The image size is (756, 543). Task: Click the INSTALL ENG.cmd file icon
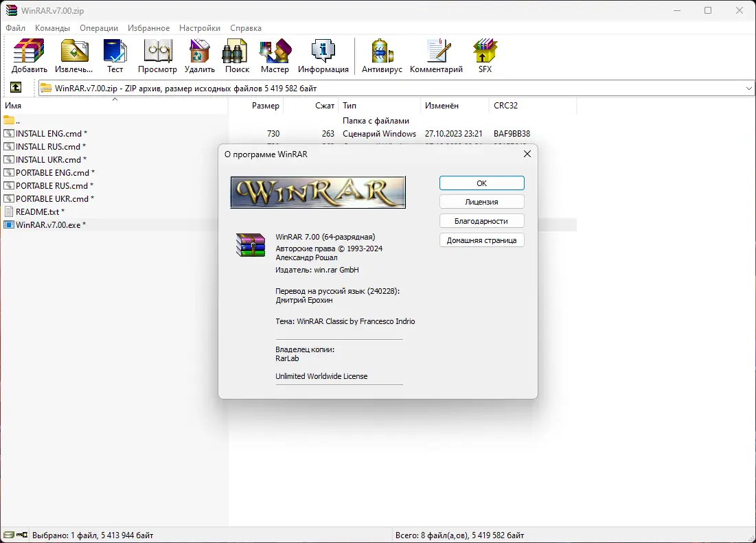click(x=9, y=133)
